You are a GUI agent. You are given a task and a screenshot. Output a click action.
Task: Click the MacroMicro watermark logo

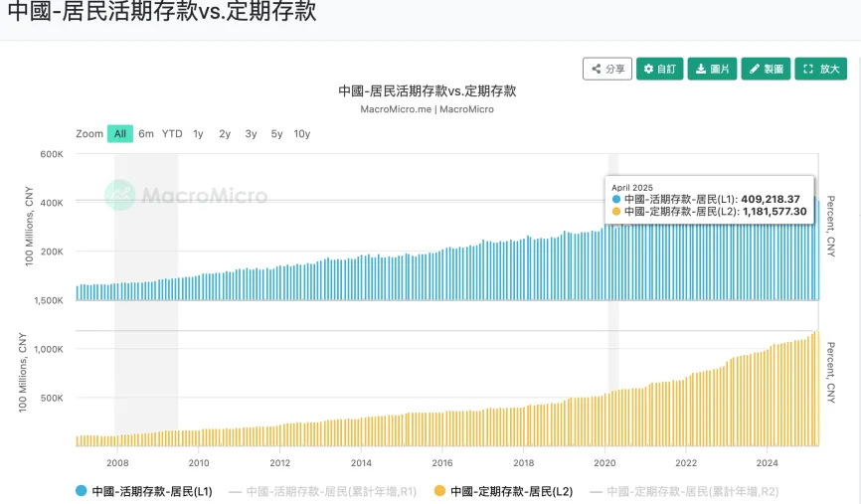pyautogui.click(x=186, y=195)
